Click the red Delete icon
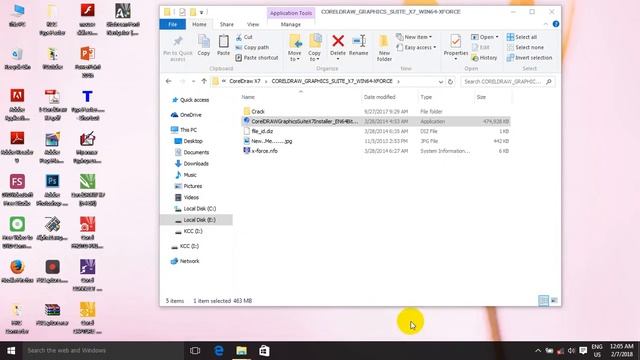 coord(338,41)
